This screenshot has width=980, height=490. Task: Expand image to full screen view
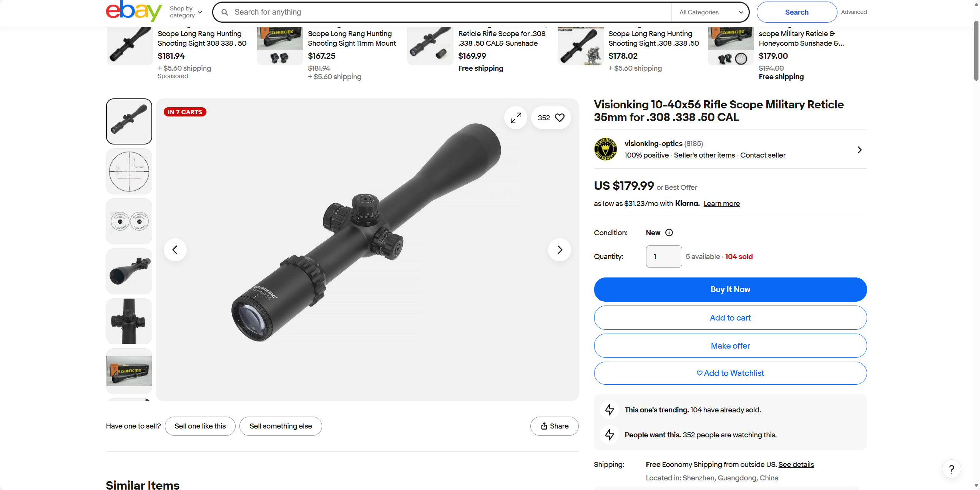coord(516,118)
